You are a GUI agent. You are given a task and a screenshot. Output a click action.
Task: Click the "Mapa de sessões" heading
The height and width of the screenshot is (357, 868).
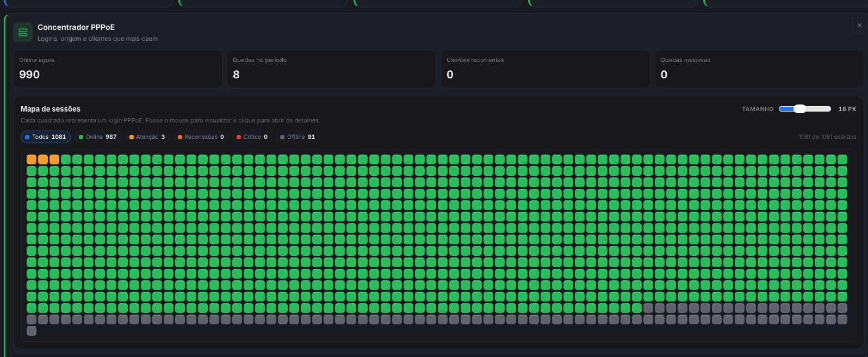pos(51,109)
